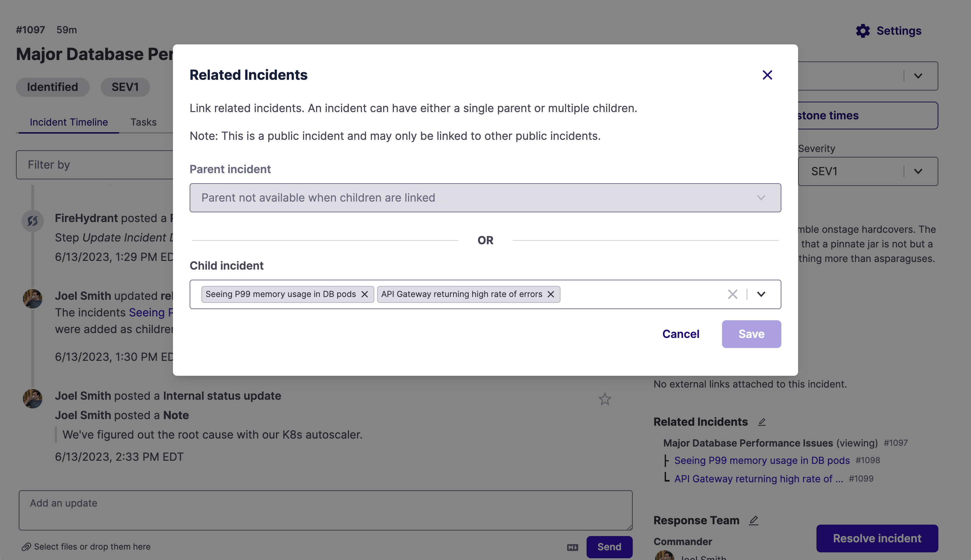Remove Seeing P99 memory usage in DB pods tag
This screenshot has width=971, height=560.
(365, 293)
